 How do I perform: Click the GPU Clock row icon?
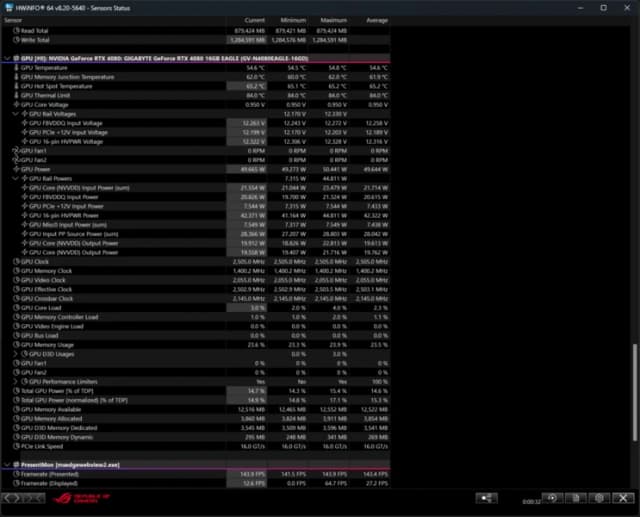click(x=16, y=262)
